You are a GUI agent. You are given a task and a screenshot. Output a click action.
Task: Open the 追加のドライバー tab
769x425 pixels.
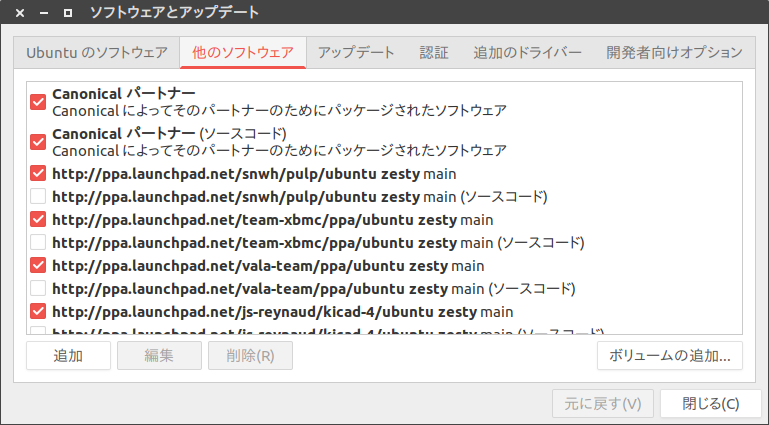(527, 53)
